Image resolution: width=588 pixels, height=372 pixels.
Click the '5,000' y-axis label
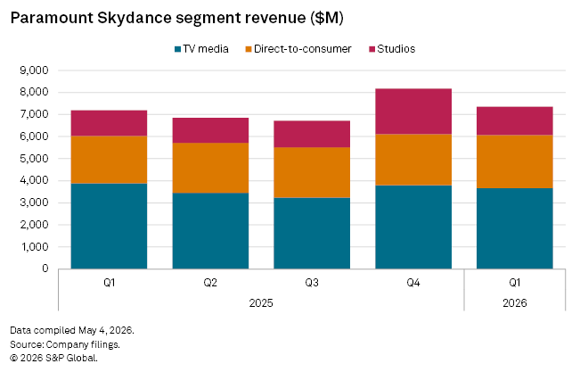click(34, 159)
